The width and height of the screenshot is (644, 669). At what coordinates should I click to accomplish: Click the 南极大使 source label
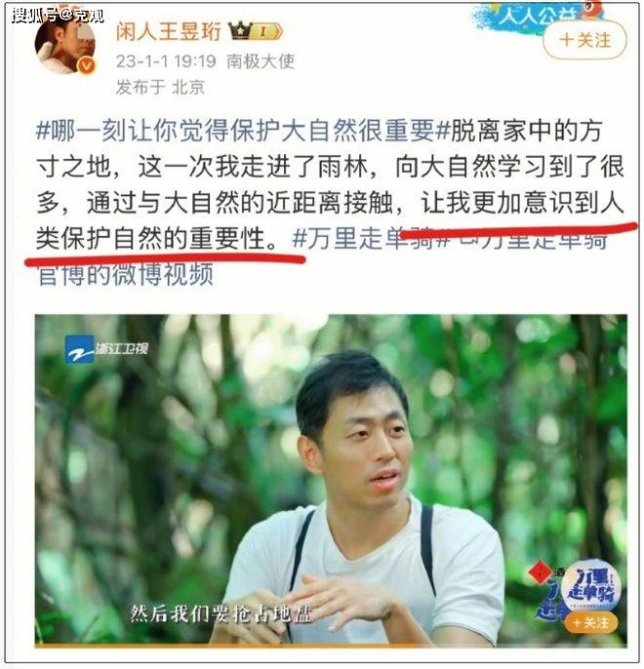pos(261,61)
